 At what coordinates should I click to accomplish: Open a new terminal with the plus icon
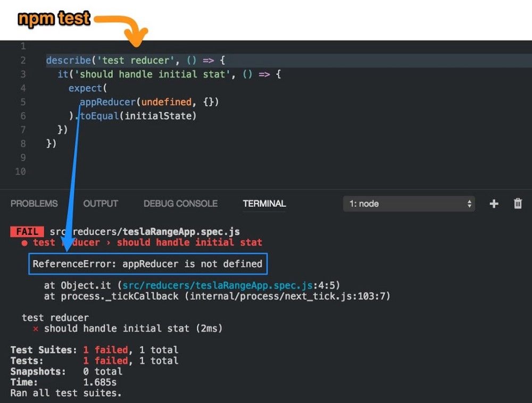[x=494, y=204]
